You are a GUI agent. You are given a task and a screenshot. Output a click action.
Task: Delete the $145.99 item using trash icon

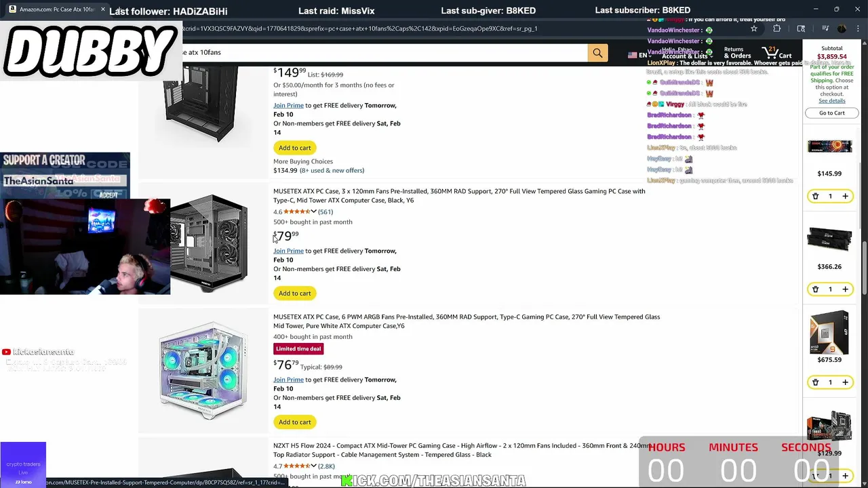tap(815, 197)
